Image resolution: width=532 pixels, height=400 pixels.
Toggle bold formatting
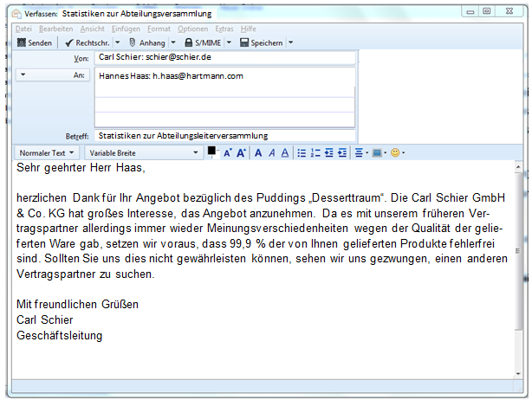coord(258,153)
